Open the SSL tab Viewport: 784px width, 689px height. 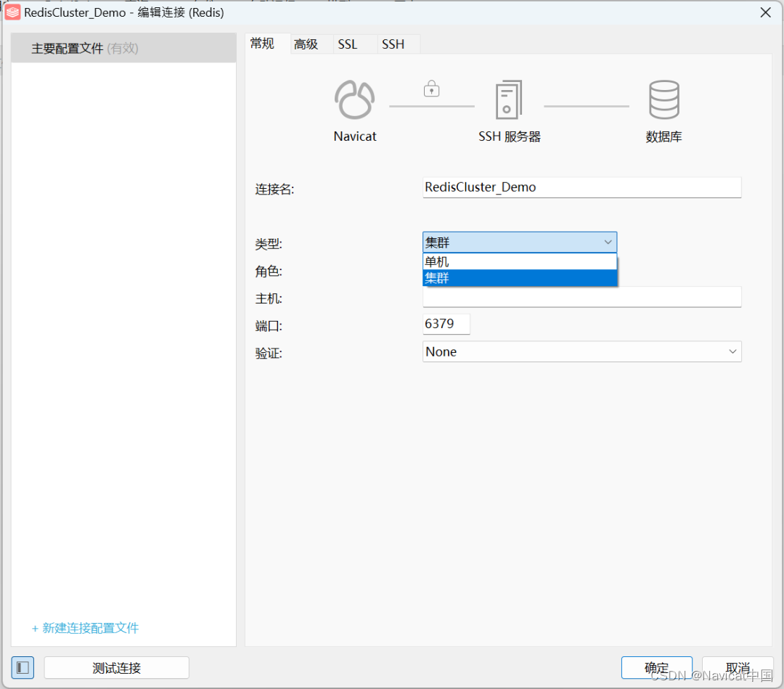[x=346, y=44]
